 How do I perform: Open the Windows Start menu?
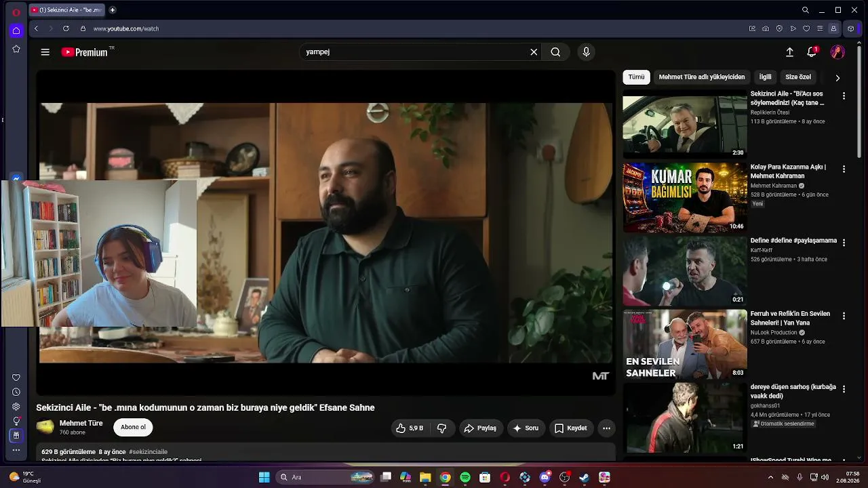(264, 477)
